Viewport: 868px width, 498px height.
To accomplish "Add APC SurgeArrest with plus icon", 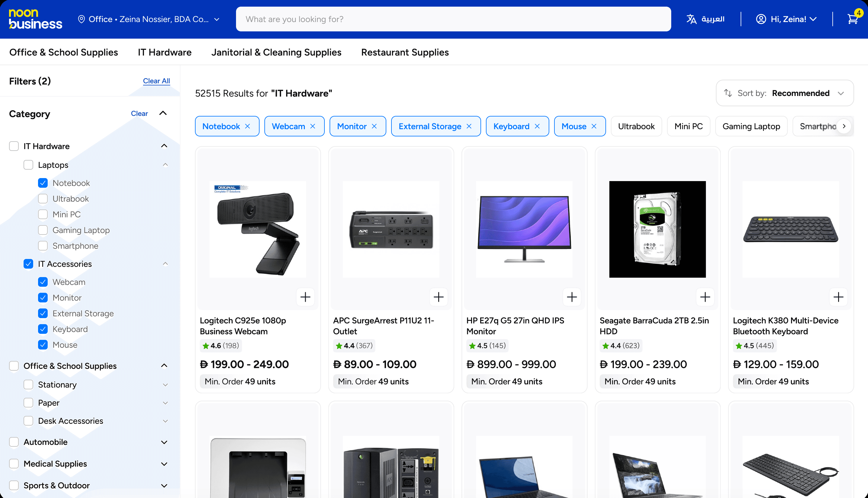I will [x=439, y=297].
